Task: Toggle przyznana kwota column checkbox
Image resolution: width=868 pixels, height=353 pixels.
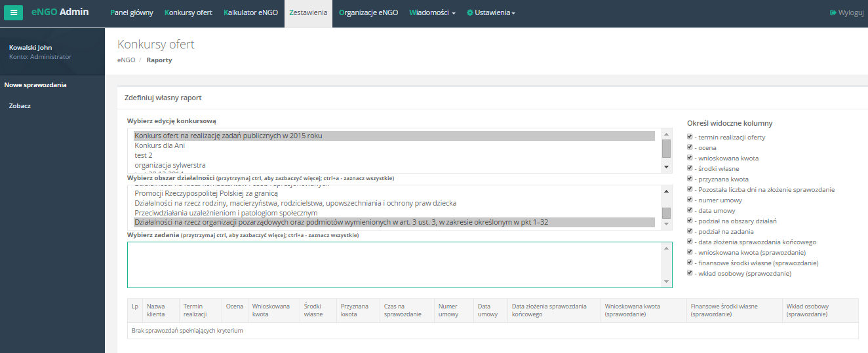Action: coord(690,179)
